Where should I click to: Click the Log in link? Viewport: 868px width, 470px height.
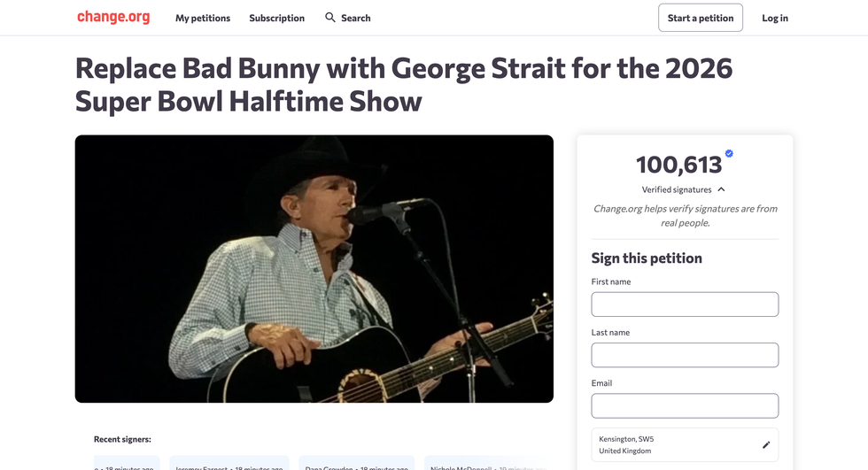775,18
